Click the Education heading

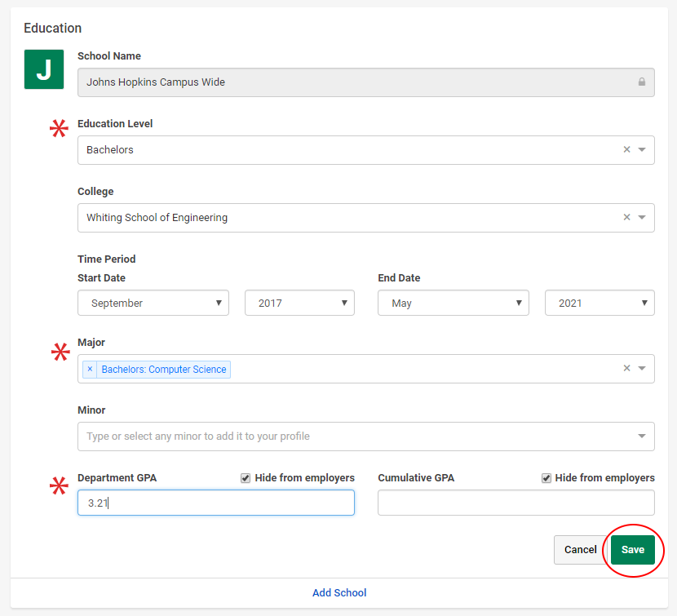point(53,28)
